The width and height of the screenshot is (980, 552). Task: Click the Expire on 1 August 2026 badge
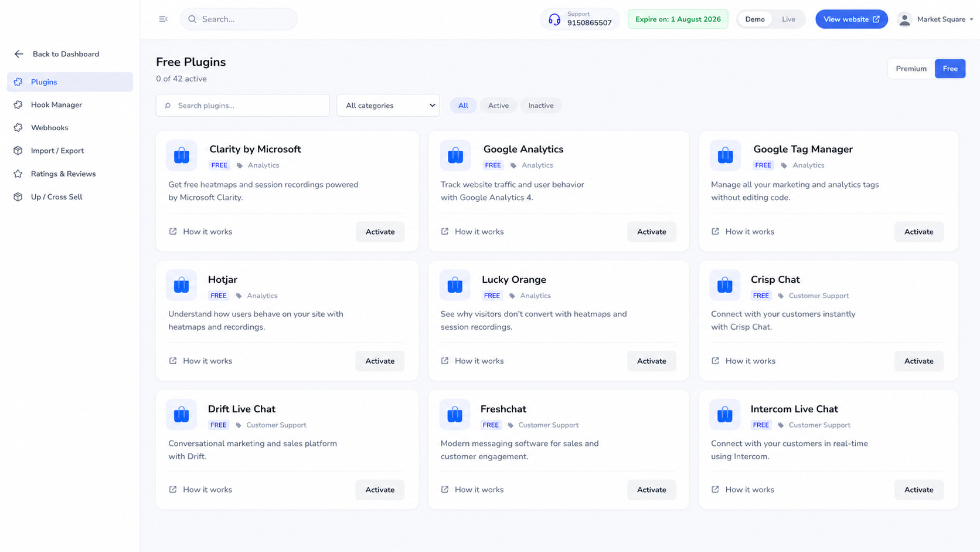(678, 19)
